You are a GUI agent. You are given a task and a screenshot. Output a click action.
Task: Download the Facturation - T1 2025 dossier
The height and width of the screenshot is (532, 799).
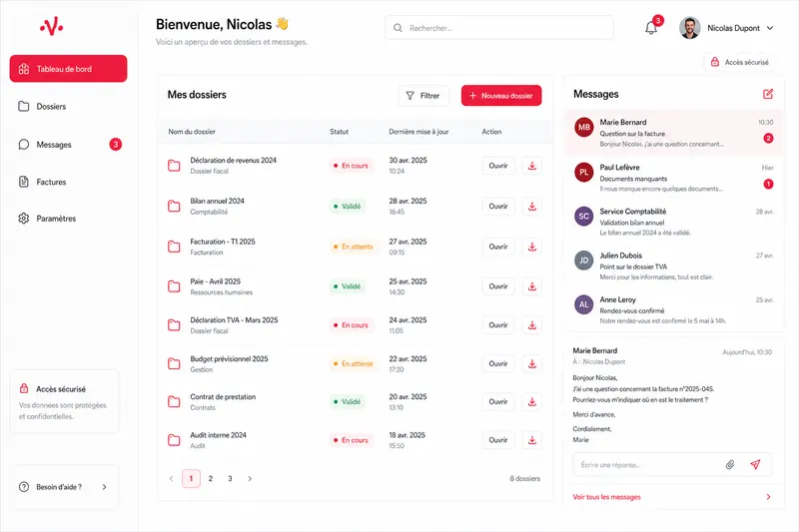pyautogui.click(x=532, y=247)
